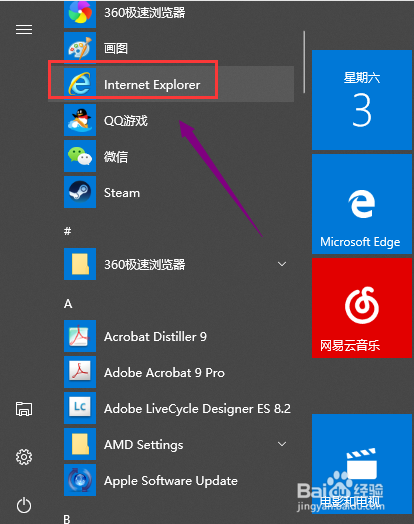Open the AMD Settings folder icon
The width and height of the screenshot is (414, 524).
(x=80, y=444)
